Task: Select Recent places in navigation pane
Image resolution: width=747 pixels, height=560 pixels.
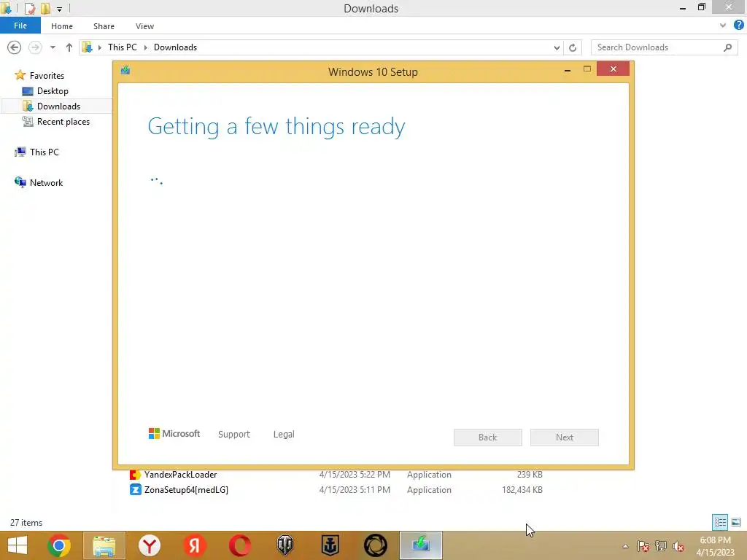Action: point(63,122)
